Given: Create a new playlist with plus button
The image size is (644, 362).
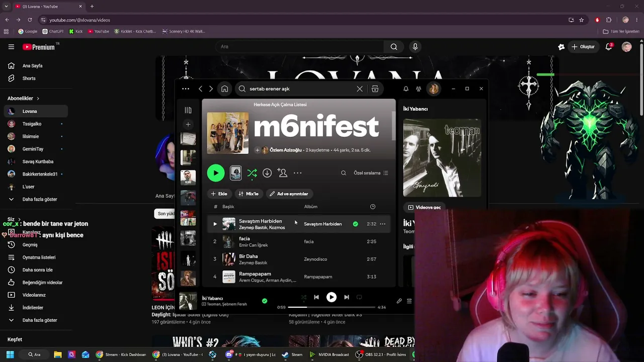Looking at the screenshot, I should pyautogui.click(x=188, y=124).
